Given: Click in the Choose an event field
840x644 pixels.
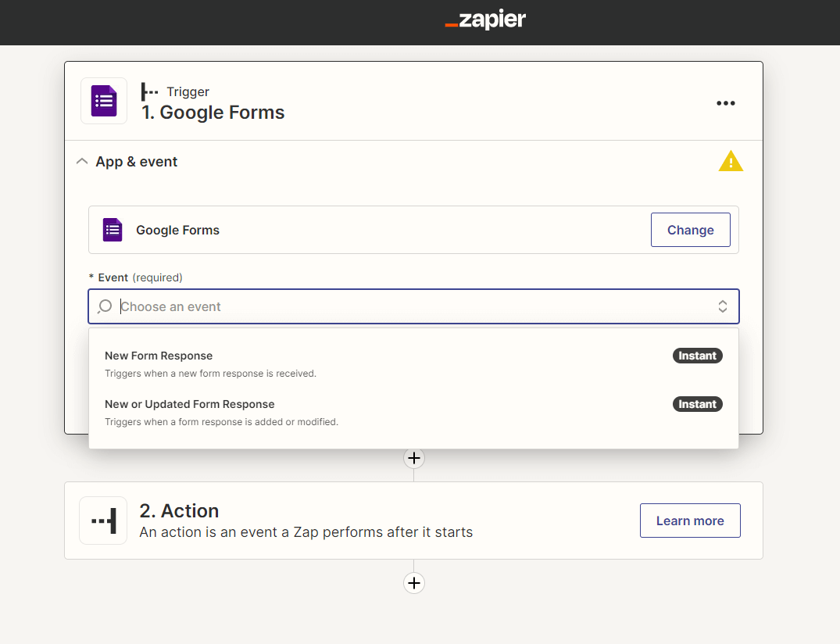Looking at the screenshot, I should pyautogui.click(x=413, y=306).
